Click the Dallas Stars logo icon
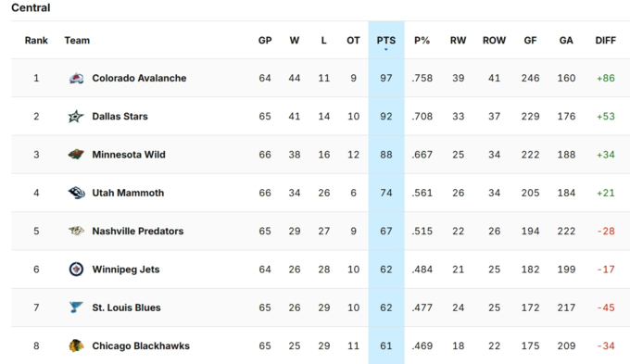 click(76, 116)
